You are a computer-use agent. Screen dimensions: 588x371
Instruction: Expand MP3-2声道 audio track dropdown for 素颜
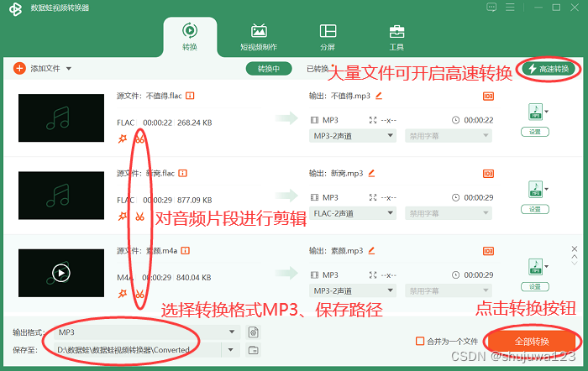click(x=353, y=290)
